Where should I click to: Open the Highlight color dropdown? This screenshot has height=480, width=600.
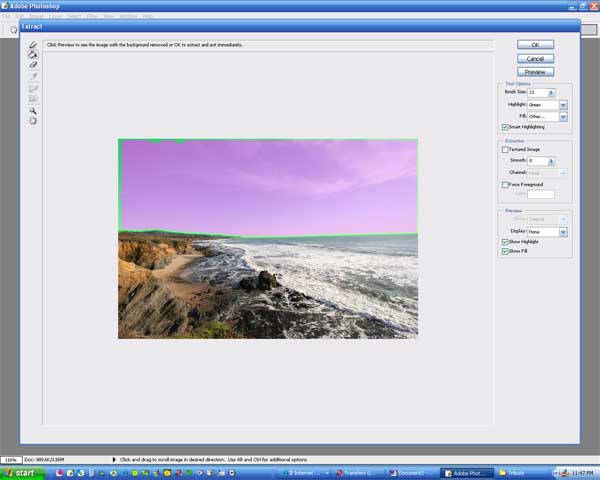pos(563,105)
